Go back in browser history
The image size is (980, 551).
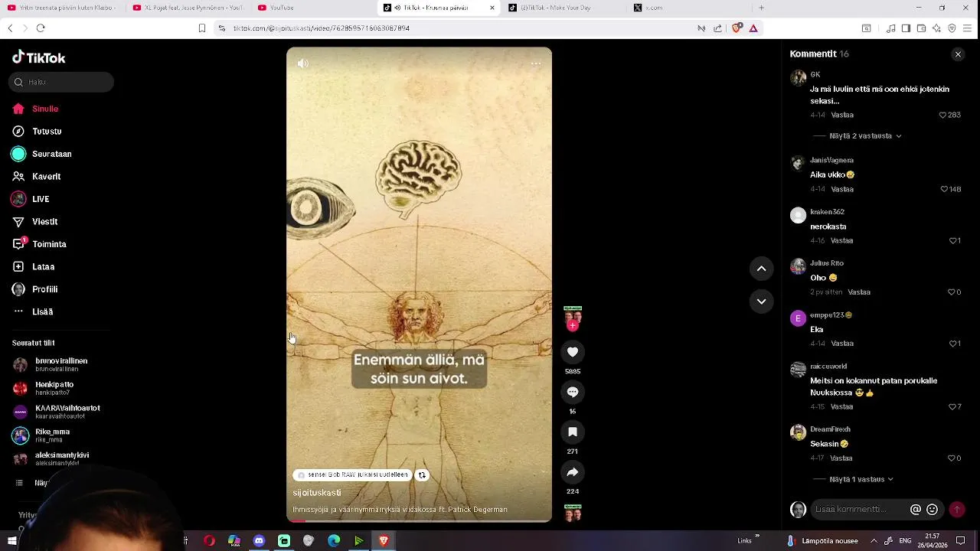(10, 28)
